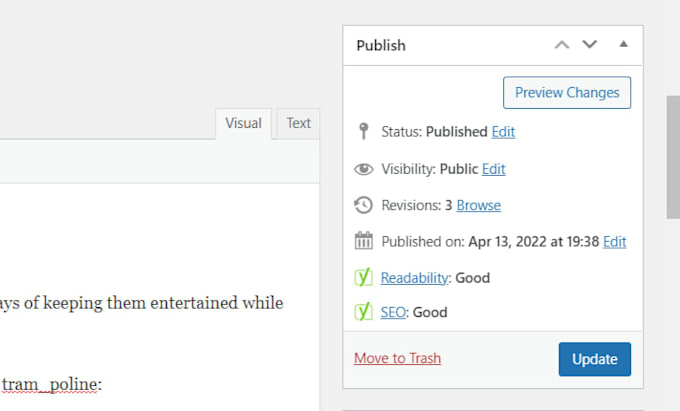Click the Publish panel heading
Viewport: 680px width, 411px height.
point(381,46)
